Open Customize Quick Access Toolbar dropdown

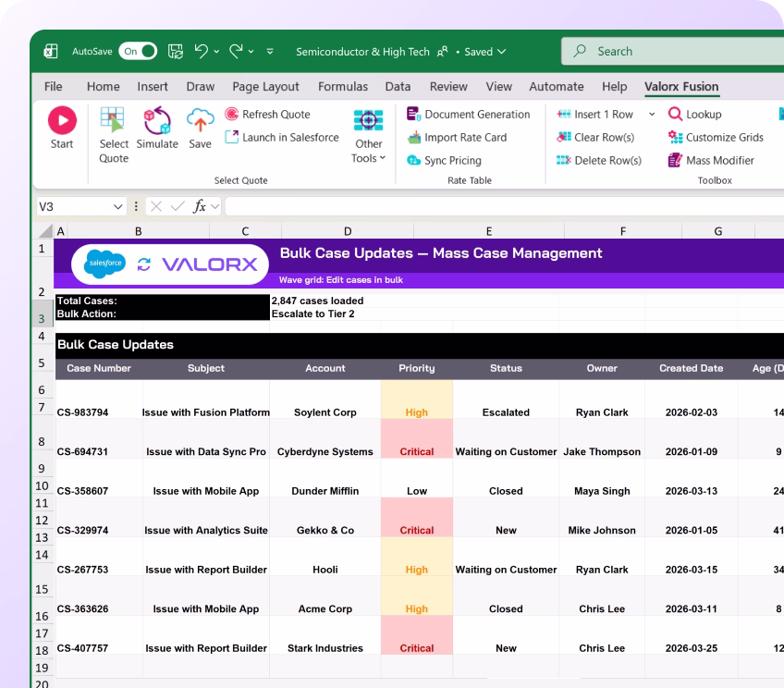click(270, 52)
